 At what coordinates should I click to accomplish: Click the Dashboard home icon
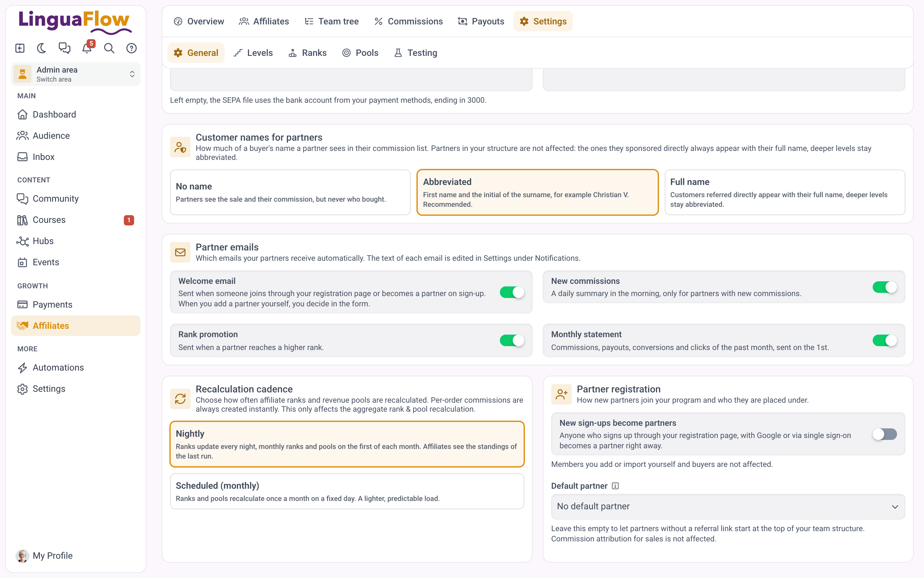[22, 114]
